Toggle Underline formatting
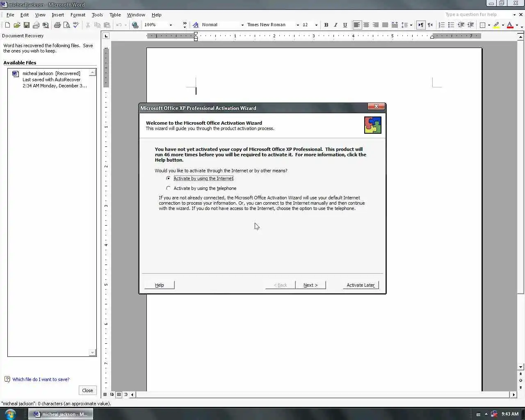The width and height of the screenshot is (525, 420). point(345,25)
